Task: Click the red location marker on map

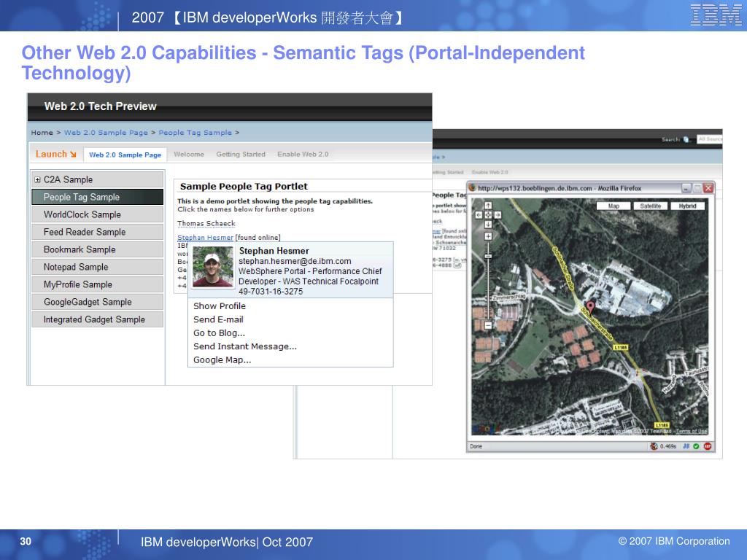Action: pos(590,306)
